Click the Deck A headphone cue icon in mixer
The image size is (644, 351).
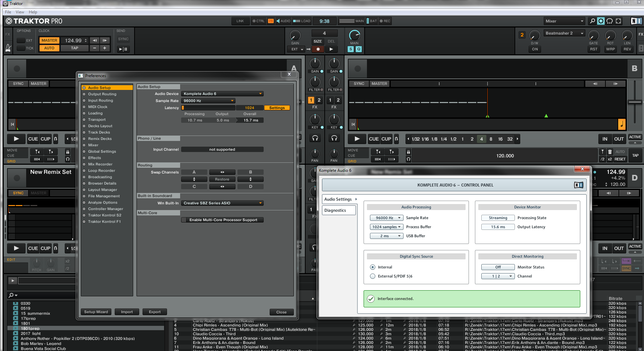coord(315,138)
